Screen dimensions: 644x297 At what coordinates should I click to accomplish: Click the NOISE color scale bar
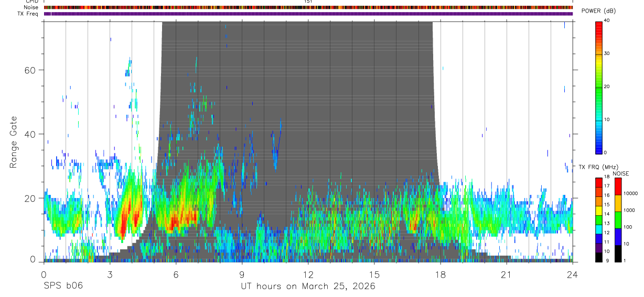[x=618, y=219]
